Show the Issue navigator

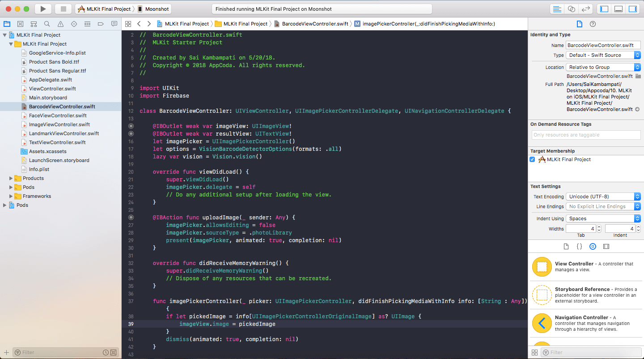(x=60, y=24)
